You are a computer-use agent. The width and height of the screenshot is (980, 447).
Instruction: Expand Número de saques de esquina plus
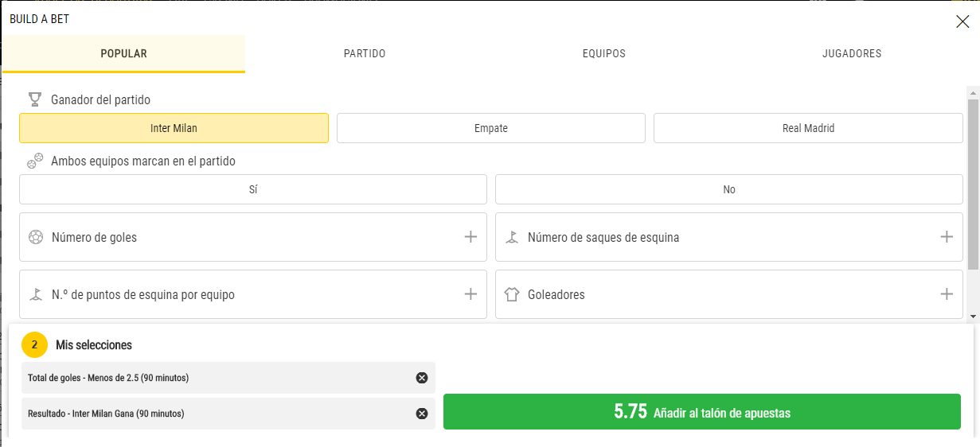[947, 237]
